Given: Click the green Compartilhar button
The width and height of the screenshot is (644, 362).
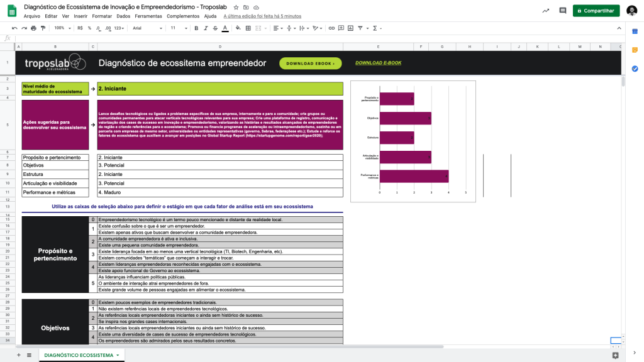Looking at the screenshot, I should [x=596, y=11].
